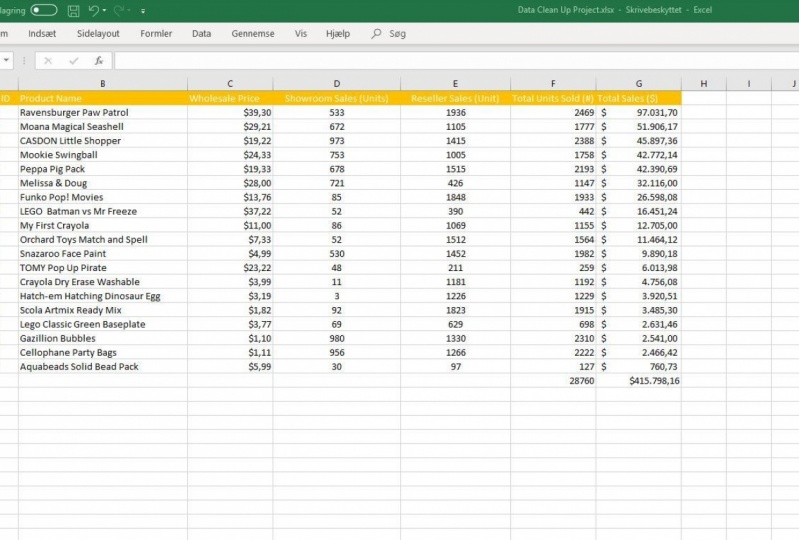Open the Customize Quick Access Toolbar dropdown
The height and width of the screenshot is (540, 799).
143,11
